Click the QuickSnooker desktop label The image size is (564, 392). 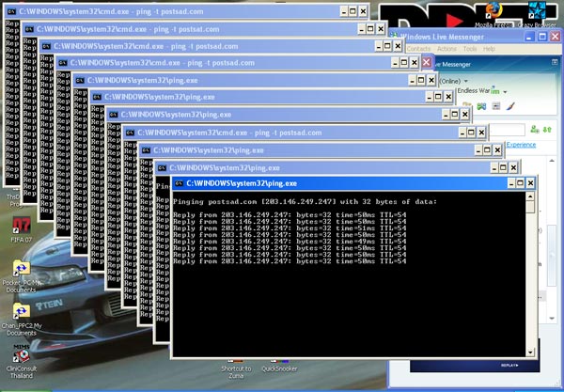279,368
